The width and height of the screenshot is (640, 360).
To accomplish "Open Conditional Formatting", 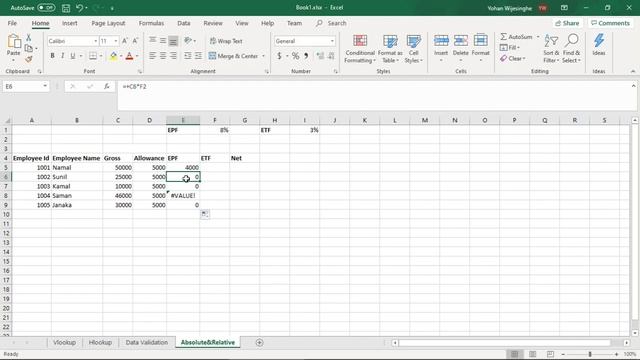I will 360,49.
